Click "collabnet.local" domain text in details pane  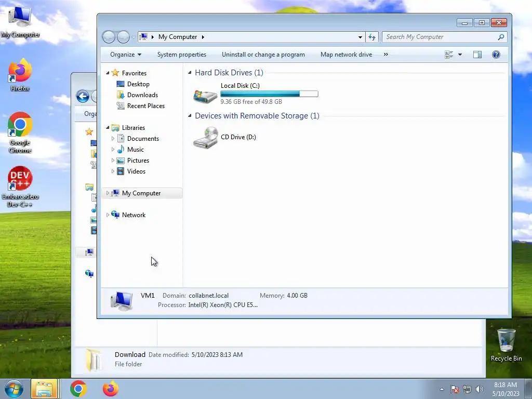click(x=209, y=296)
